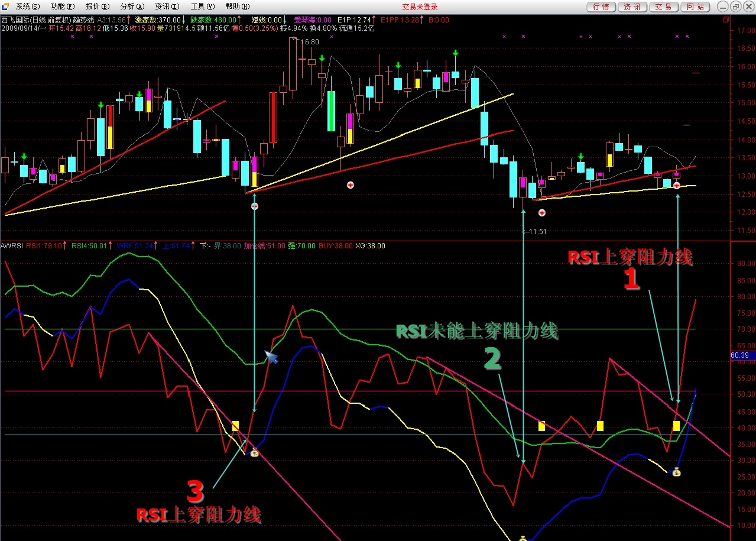Click the 16.80 high price label
Image resolution: width=756 pixels, height=541 pixels.
pyautogui.click(x=310, y=42)
